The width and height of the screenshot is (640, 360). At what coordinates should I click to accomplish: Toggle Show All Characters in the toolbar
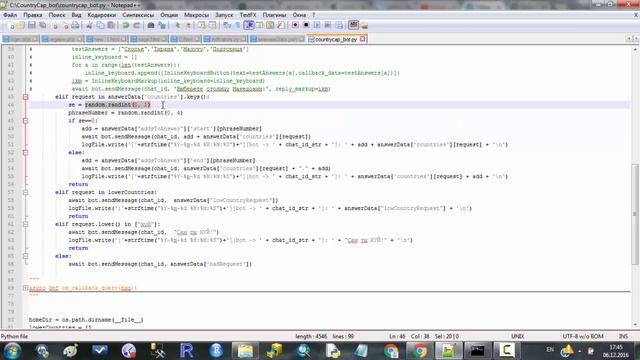[x=238, y=25]
